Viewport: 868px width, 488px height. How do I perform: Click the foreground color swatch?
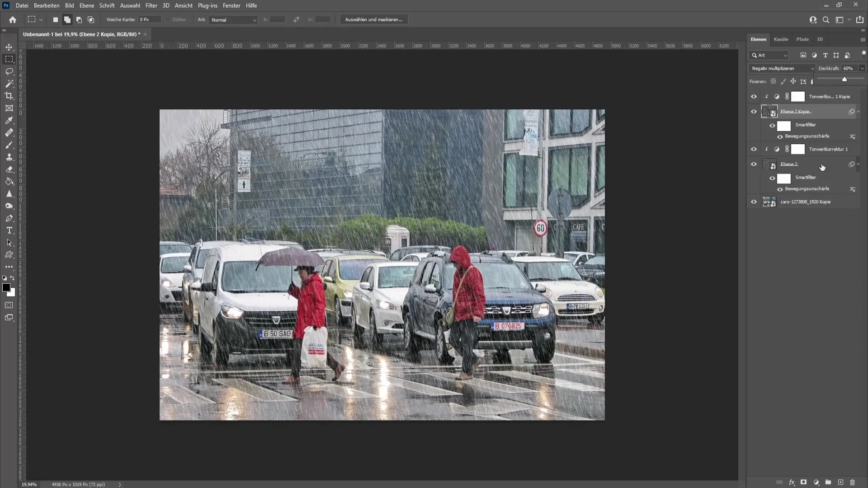click(6, 288)
